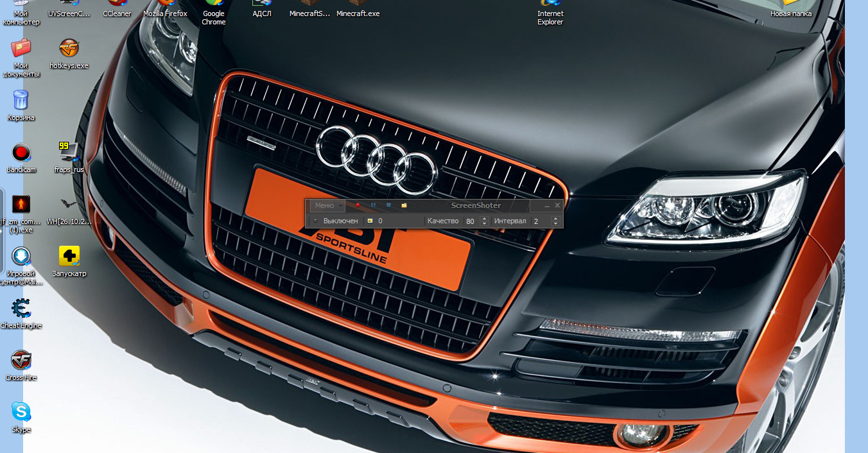This screenshot has width=868, height=453.
Task: Pause capture in ScreenShoter
Action: pyautogui.click(x=373, y=205)
